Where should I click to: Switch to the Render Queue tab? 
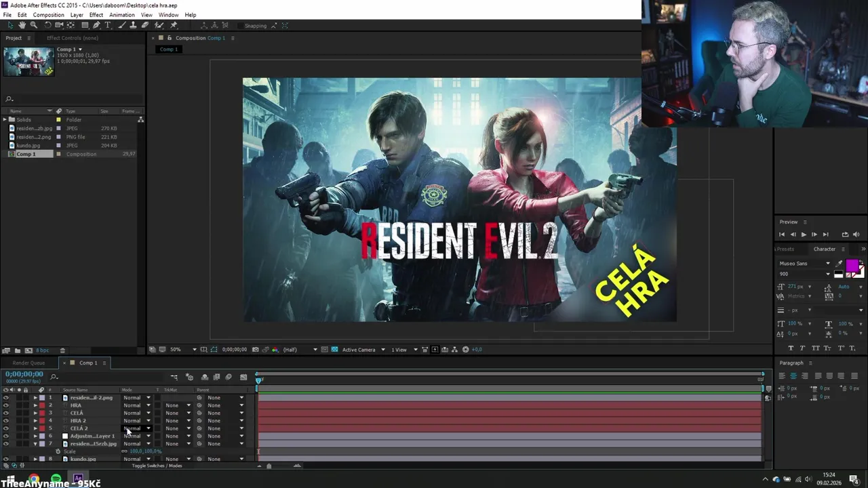coord(28,363)
